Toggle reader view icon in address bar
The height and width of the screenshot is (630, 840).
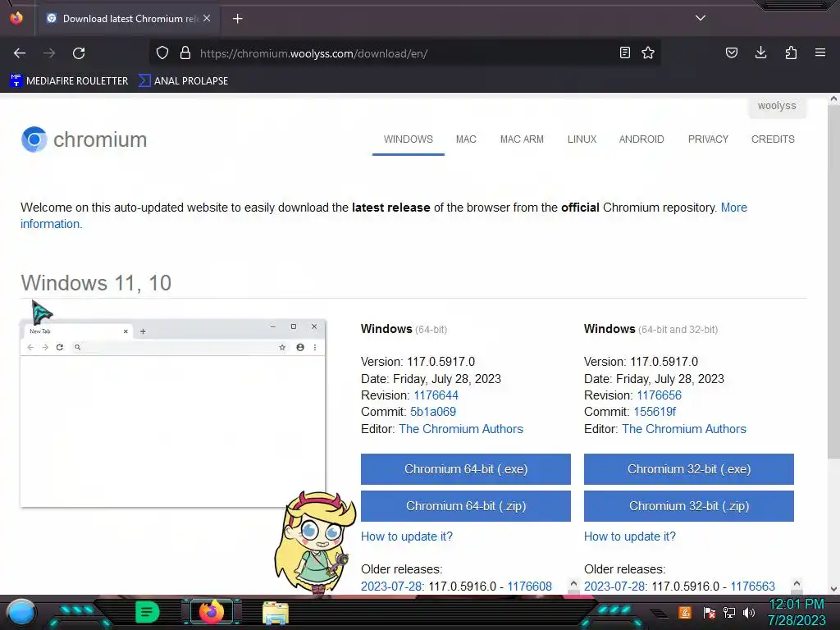624,52
